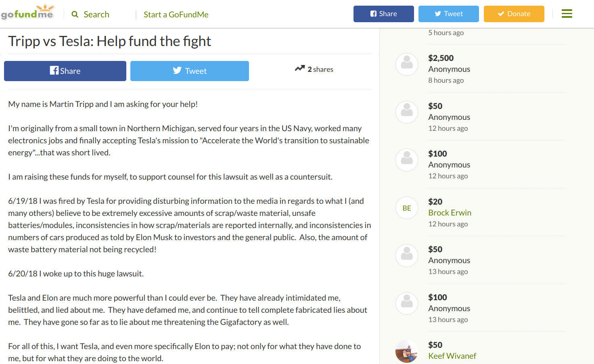Click Brock Erwin's BE avatar
The height and width of the screenshot is (364, 594).
[407, 208]
